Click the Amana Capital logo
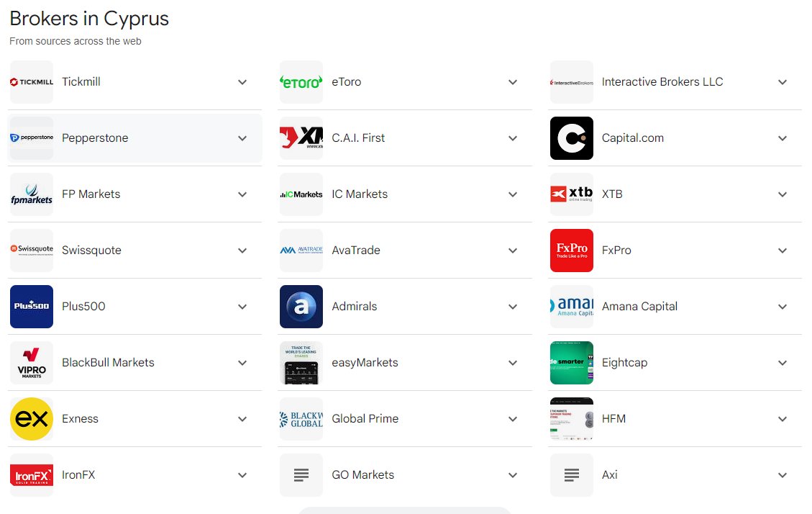 (572, 307)
